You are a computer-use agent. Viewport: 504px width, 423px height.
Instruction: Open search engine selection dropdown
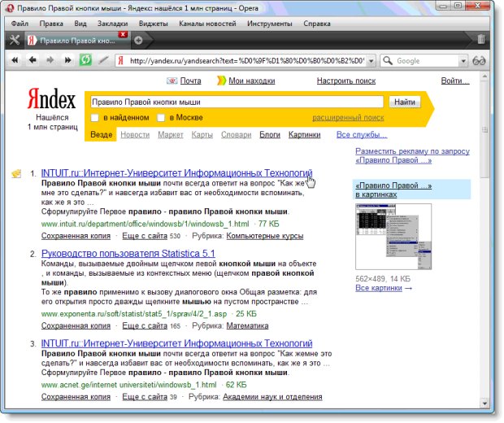[x=463, y=61]
